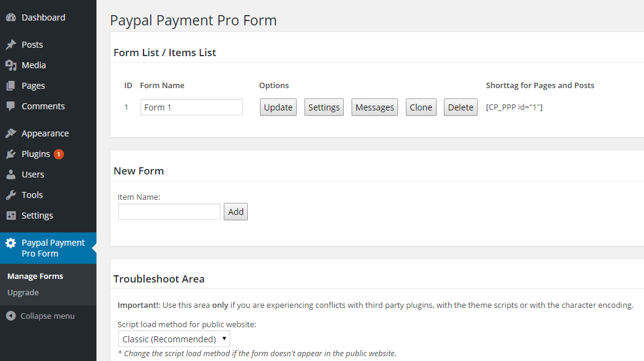Focus the Form 1 name field
Viewport: 644px width, 361px height.
coord(191,107)
